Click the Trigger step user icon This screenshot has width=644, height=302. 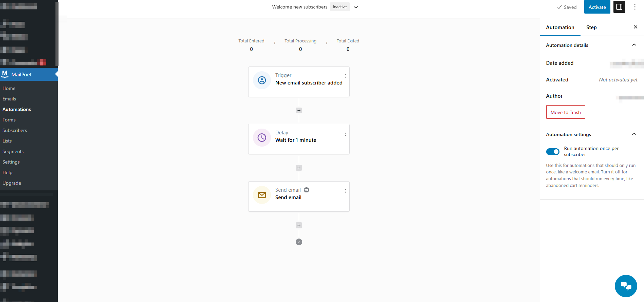(x=262, y=80)
